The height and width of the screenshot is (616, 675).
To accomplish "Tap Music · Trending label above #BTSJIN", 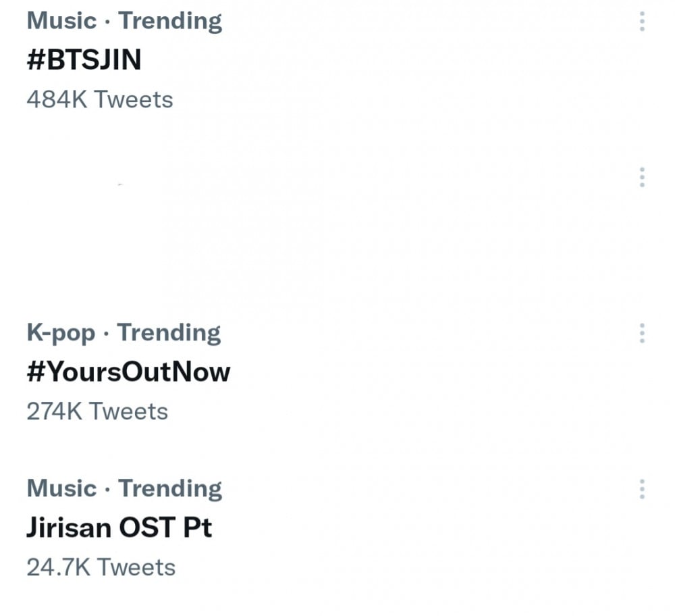I will pyautogui.click(x=124, y=21).
